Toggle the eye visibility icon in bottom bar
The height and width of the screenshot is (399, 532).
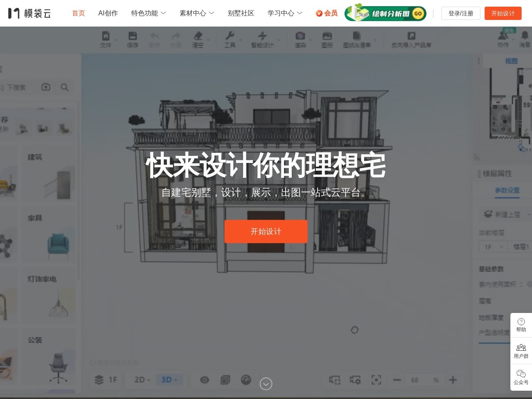(x=204, y=379)
